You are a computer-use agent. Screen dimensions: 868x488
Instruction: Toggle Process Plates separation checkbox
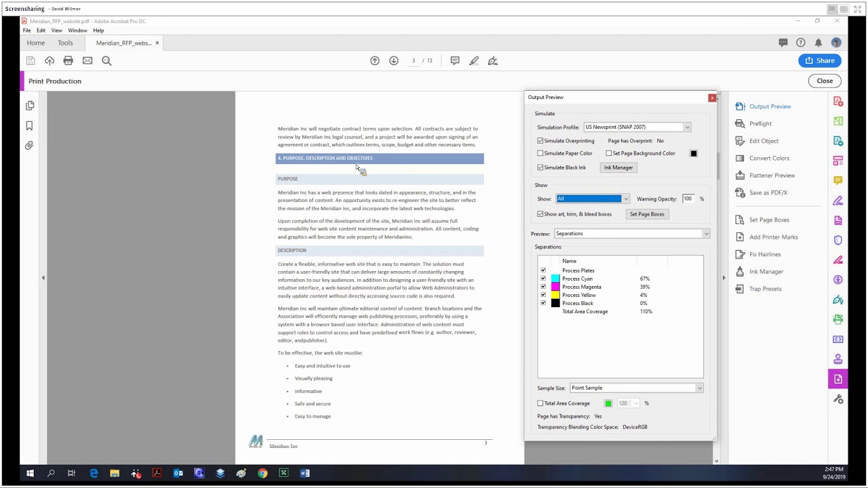(x=543, y=270)
